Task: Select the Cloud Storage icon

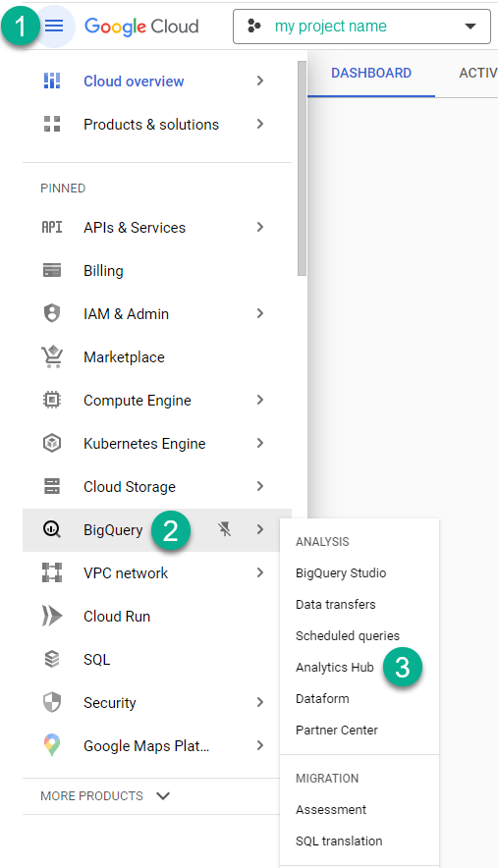Action: 52,486
